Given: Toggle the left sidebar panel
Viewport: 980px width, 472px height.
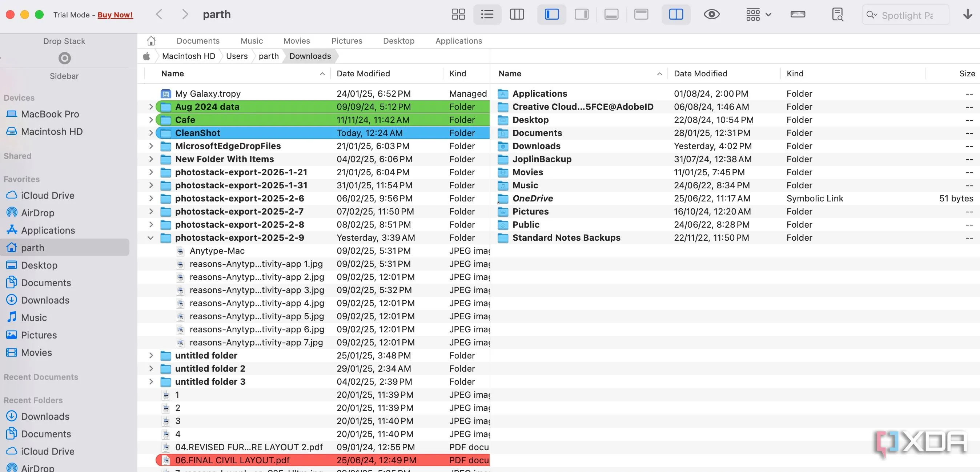Looking at the screenshot, I should (x=551, y=15).
